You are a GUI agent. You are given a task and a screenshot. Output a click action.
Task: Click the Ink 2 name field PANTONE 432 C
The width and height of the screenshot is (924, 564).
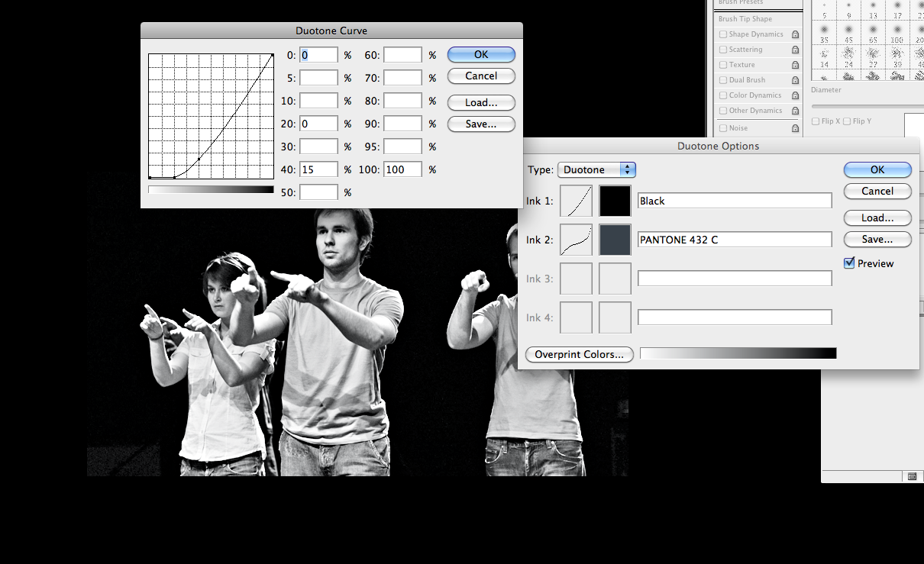tap(735, 240)
